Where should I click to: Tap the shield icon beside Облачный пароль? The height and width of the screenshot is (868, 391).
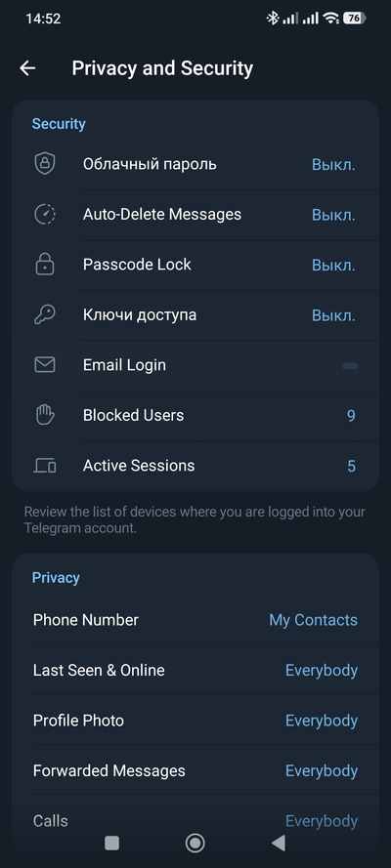tap(45, 164)
